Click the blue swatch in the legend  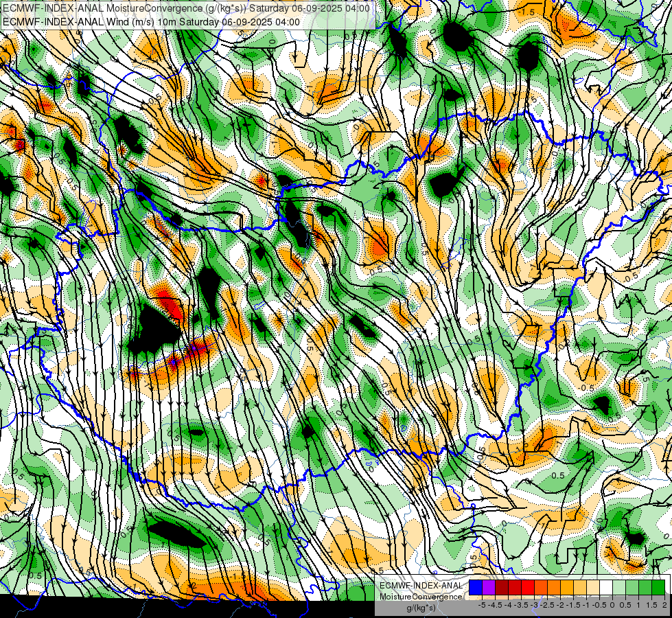point(476,587)
